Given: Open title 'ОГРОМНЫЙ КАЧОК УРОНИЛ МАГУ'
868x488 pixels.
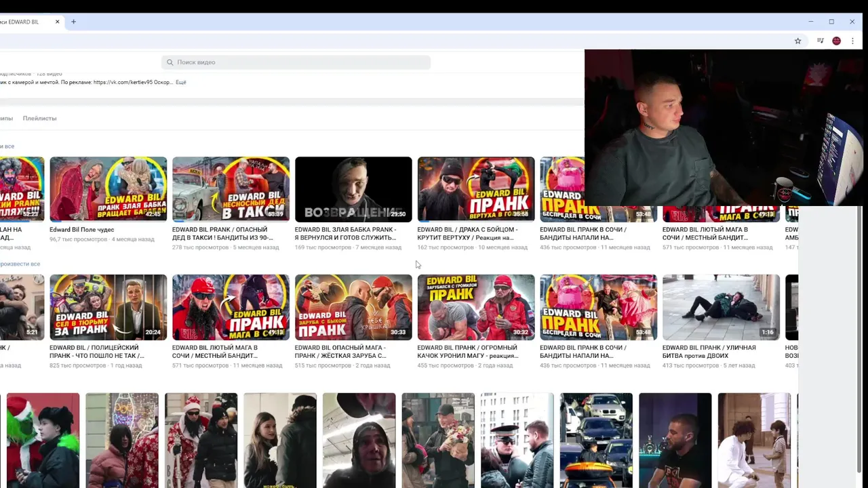Looking at the screenshot, I should (x=467, y=352).
